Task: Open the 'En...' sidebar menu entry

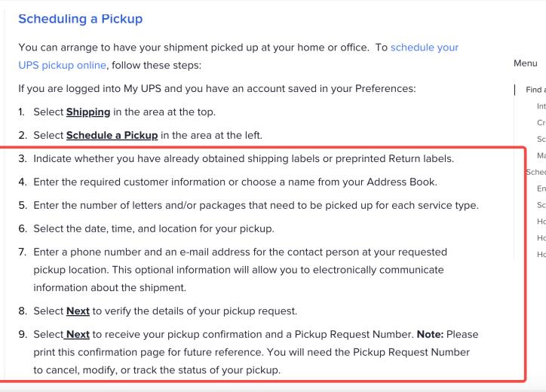Action: coord(541,188)
